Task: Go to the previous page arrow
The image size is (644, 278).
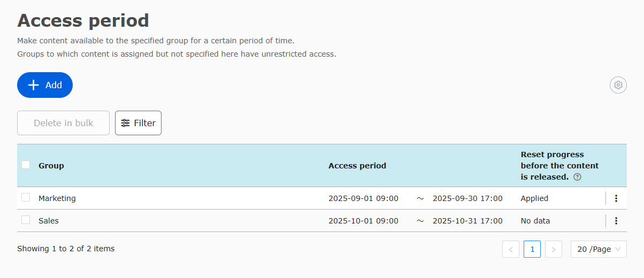Action: tap(511, 249)
